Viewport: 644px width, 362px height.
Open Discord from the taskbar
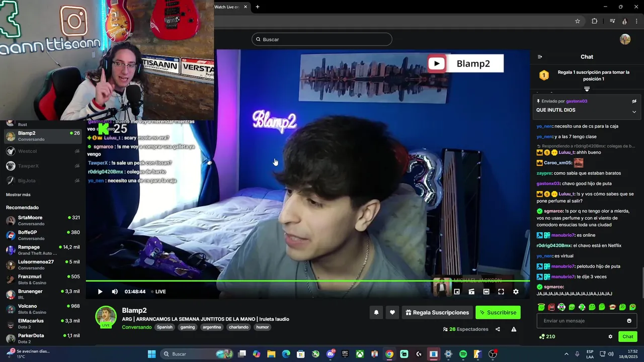331,354
